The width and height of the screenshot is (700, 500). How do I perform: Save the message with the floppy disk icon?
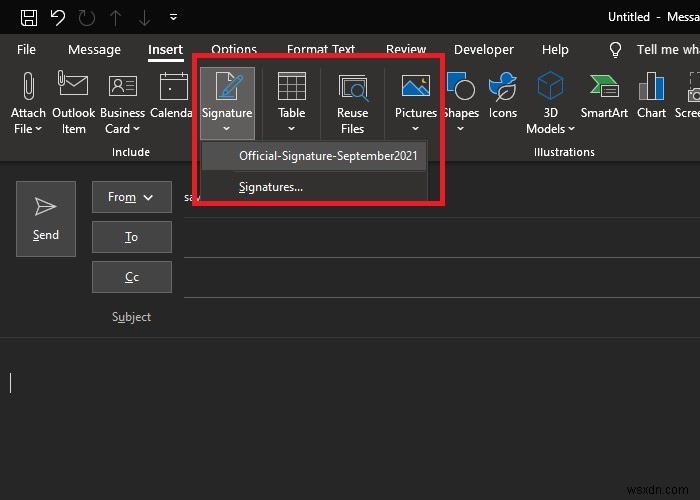[29, 18]
